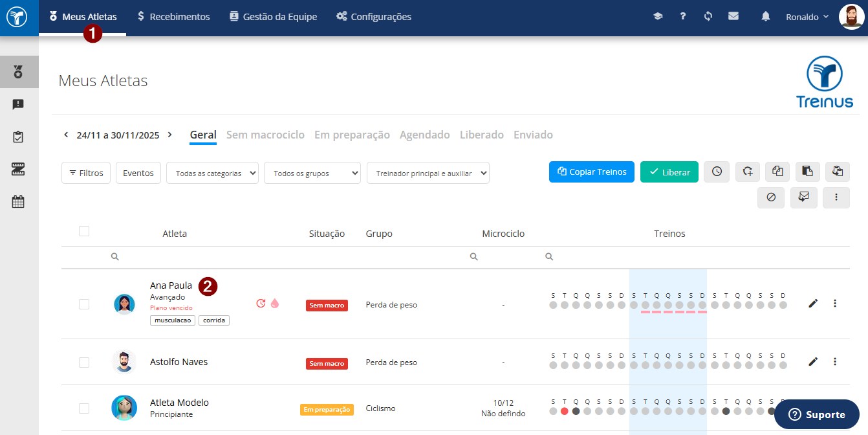Image resolution: width=868 pixels, height=435 pixels.
Task: Click the Ana Paula athlete name
Action: pos(171,285)
